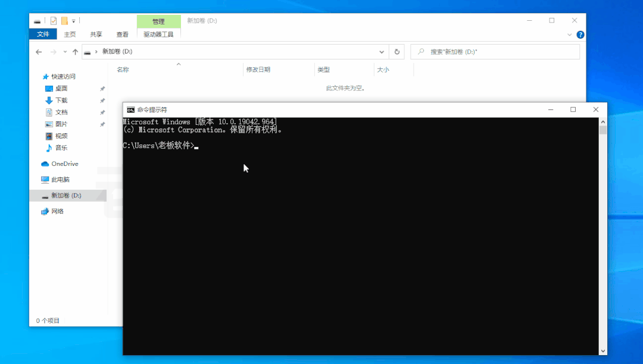Refresh the Explorer folder view
This screenshot has width=643, height=364.
pos(397,52)
